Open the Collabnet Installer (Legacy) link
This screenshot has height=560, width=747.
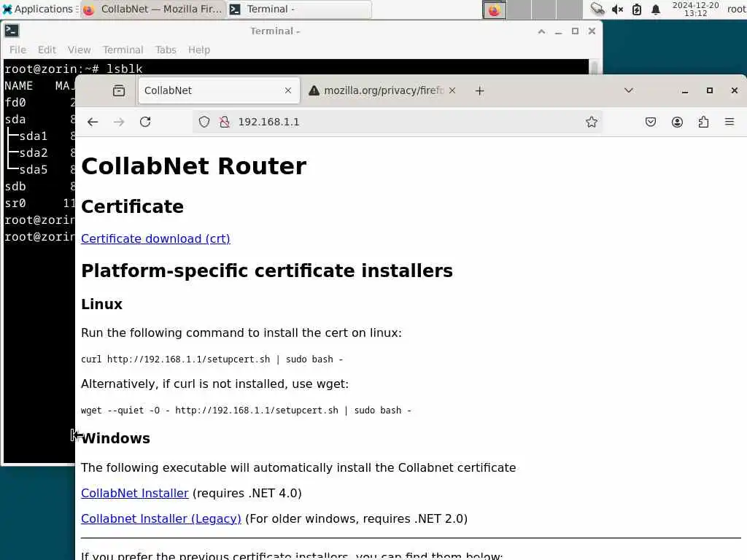[x=161, y=518]
